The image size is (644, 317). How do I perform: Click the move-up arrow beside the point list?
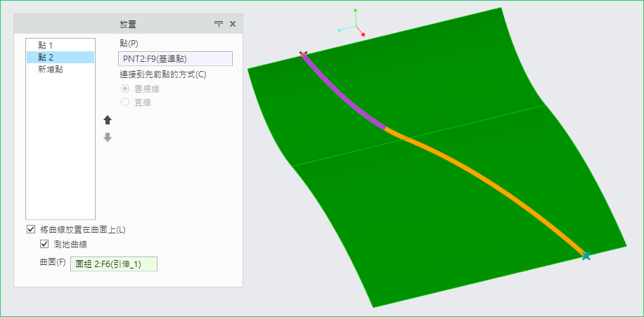click(108, 120)
